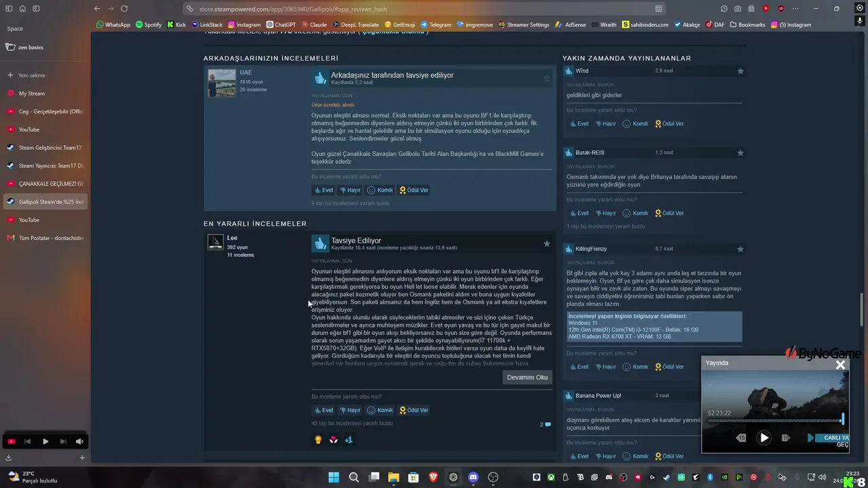The image size is (868, 488).
Task: Open the Windows Start menu
Action: tap(334, 477)
